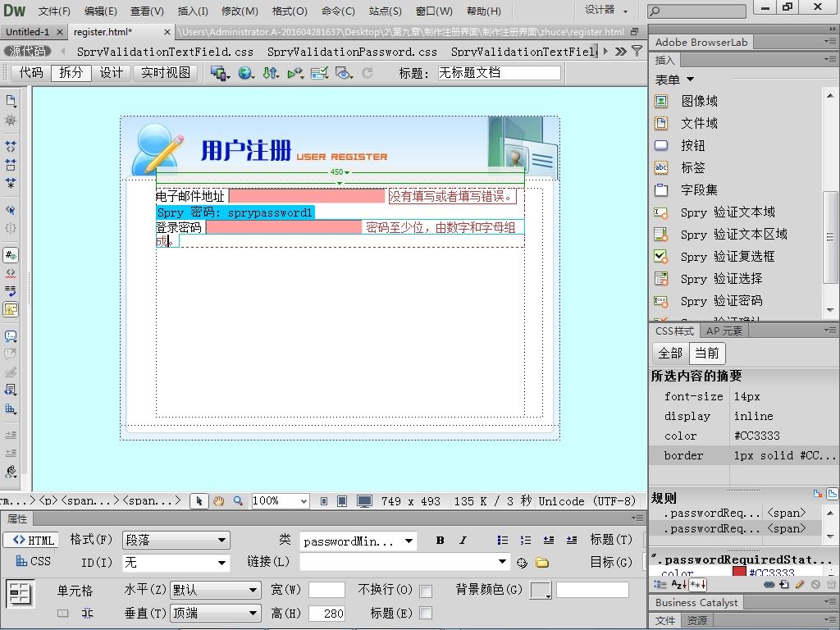840x630 pixels.
Task: Open the file management arrows icon
Action: [271, 73]
